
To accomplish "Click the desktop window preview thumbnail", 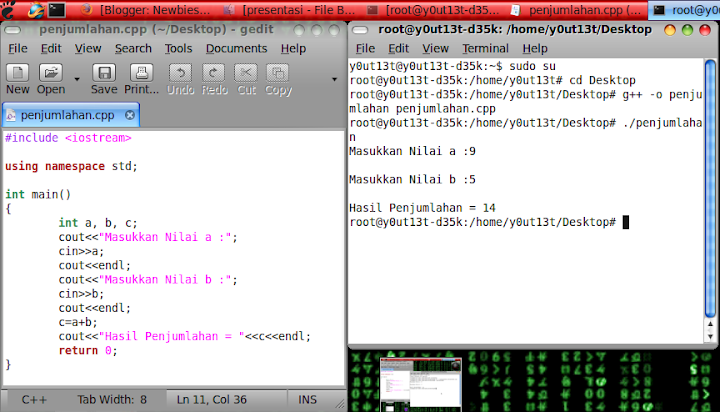I will [421, 384].
